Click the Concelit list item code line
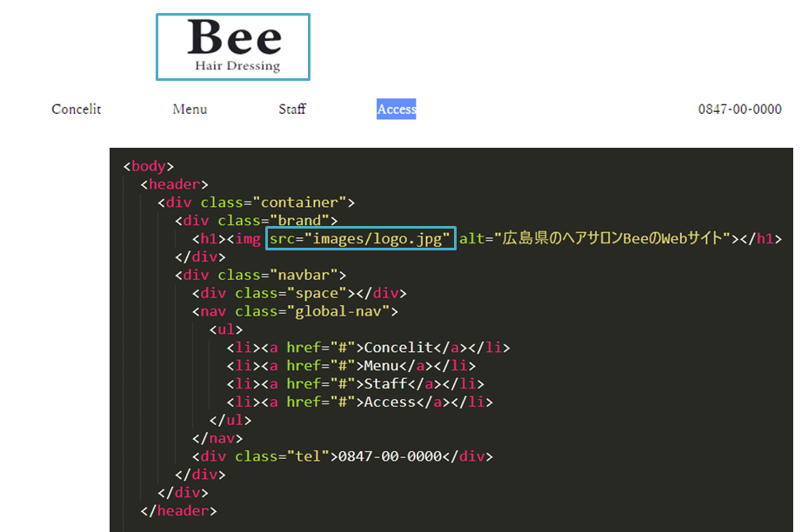The image size is (808, 532). click(368, 348)
